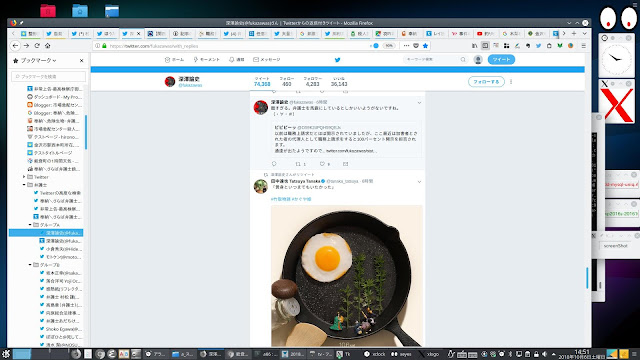Open the xclock taskbar entry
This screenshot has height=360, width=640.
375,354
